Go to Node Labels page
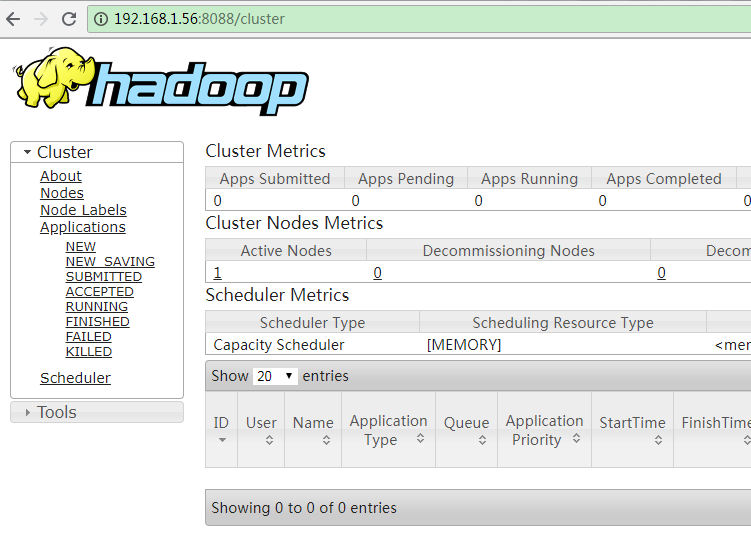Screen dimensions: 751x550 (83, 210)
